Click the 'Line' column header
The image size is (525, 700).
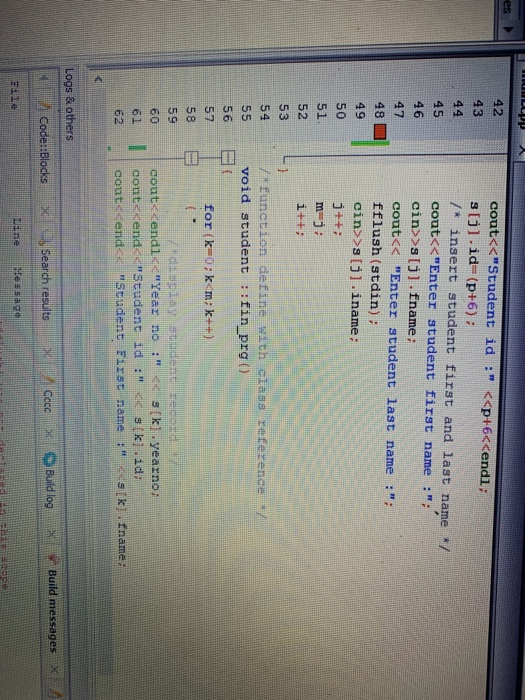[x=16, y=230]
